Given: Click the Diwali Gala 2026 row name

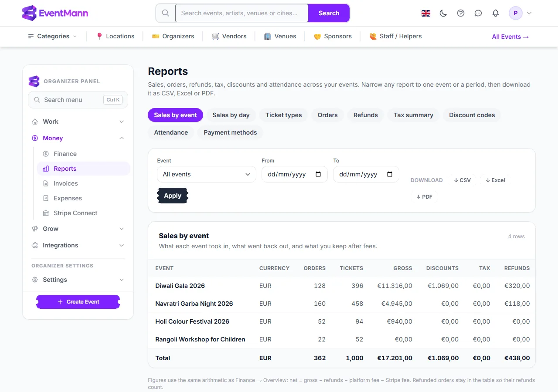Looking at the screenshot, I should [180, 286].
